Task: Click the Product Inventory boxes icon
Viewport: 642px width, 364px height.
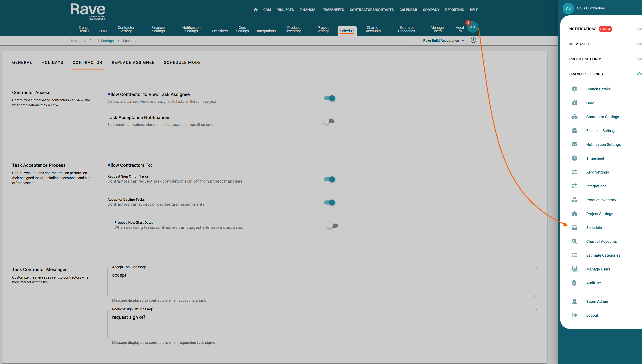Action: (x=574, y=200)
